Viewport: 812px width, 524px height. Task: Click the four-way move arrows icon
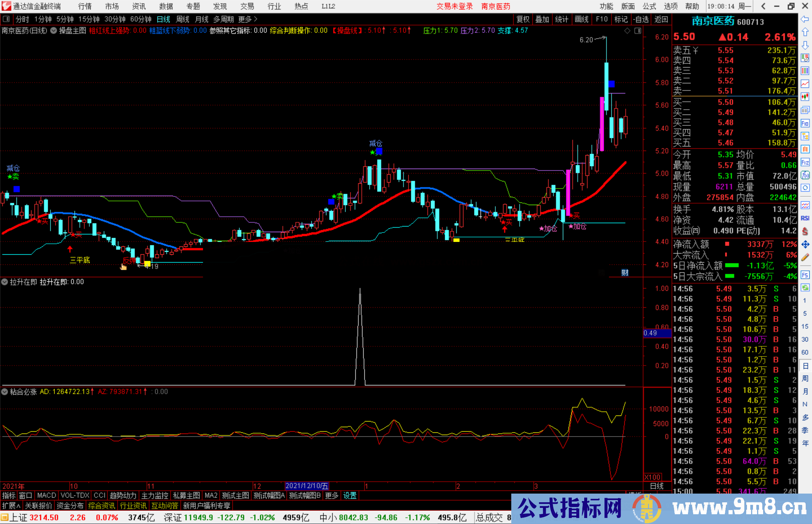point(805,245)
